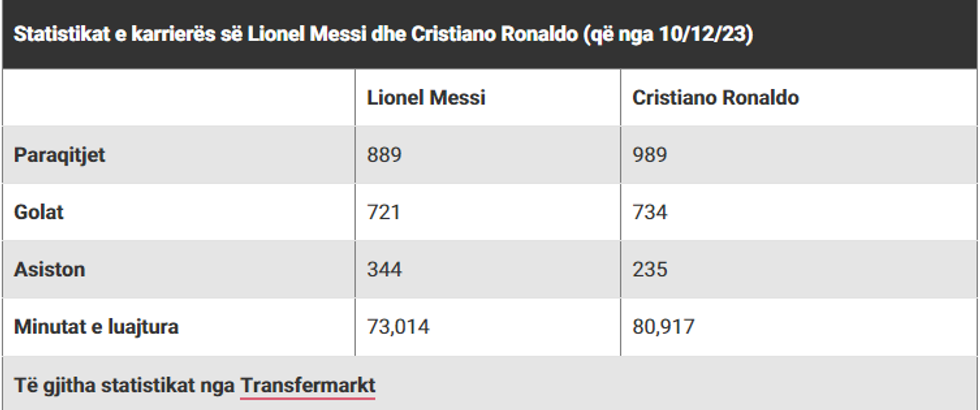Click Messi's goals value 721

384,212
